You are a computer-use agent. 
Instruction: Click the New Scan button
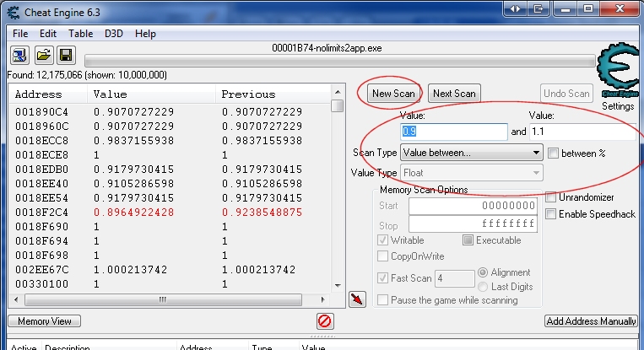(x=393, y=93)
